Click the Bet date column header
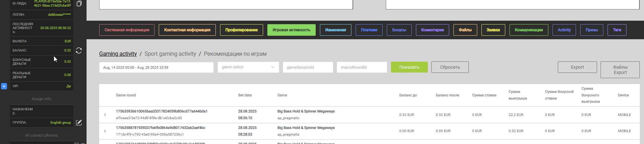Screen dimensions: 644x144 point(245,95)
